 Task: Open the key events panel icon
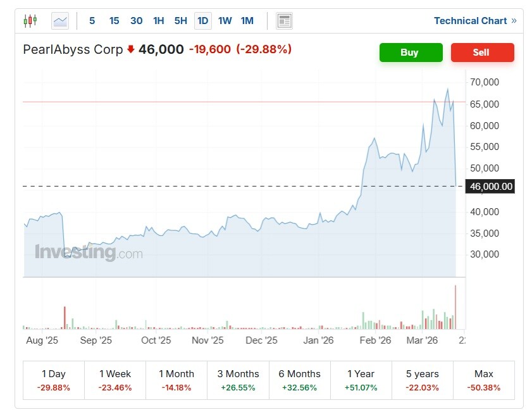point(283,20)
